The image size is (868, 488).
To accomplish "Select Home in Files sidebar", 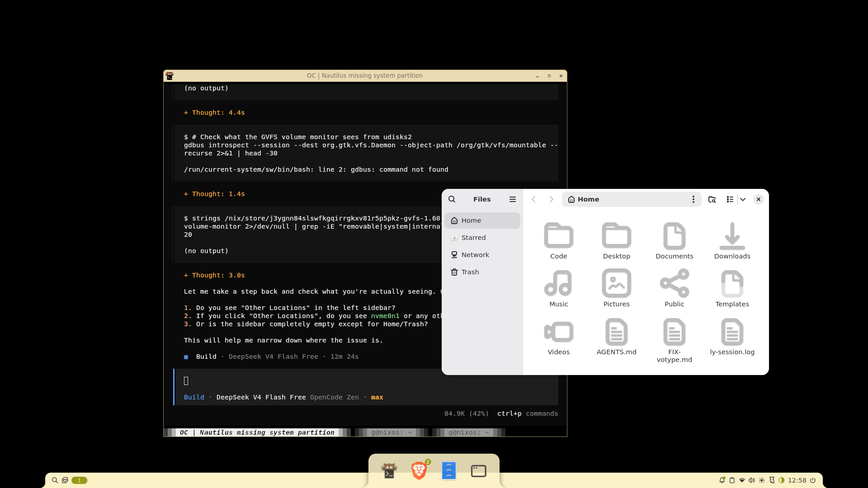I will (x=482, y=221).
